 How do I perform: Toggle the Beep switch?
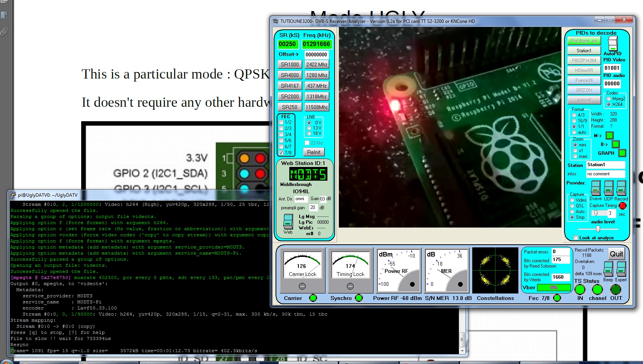coord(608,269)
